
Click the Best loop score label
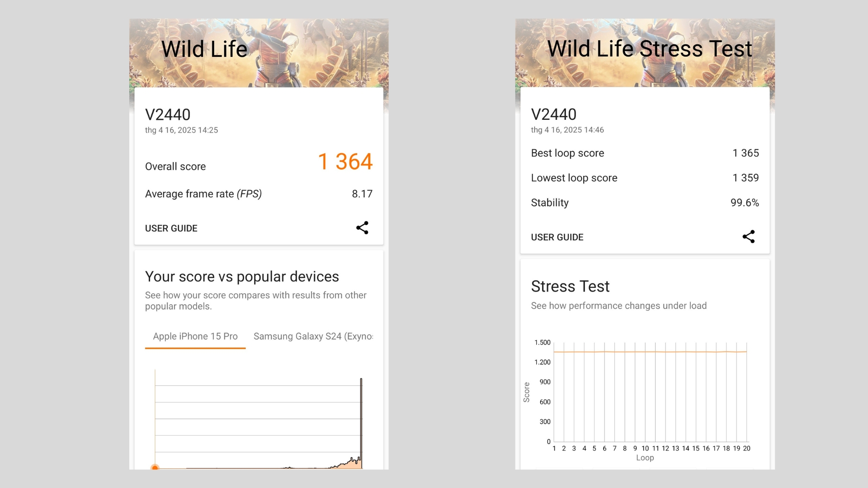[567, 153]
